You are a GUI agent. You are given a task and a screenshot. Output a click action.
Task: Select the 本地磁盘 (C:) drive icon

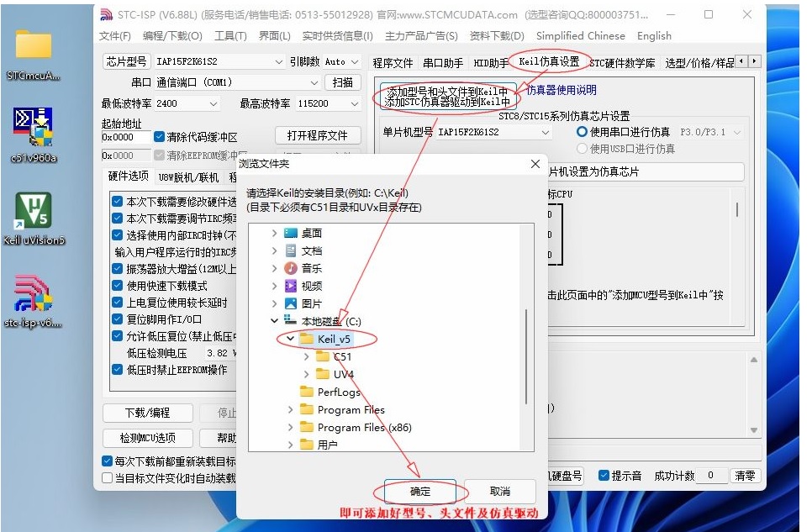(291, 321)
